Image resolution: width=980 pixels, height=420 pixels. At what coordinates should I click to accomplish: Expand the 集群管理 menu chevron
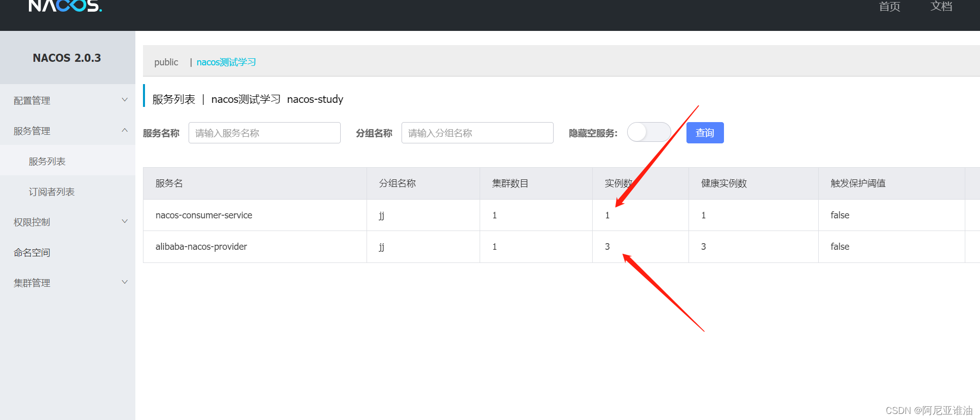(125, 282)
